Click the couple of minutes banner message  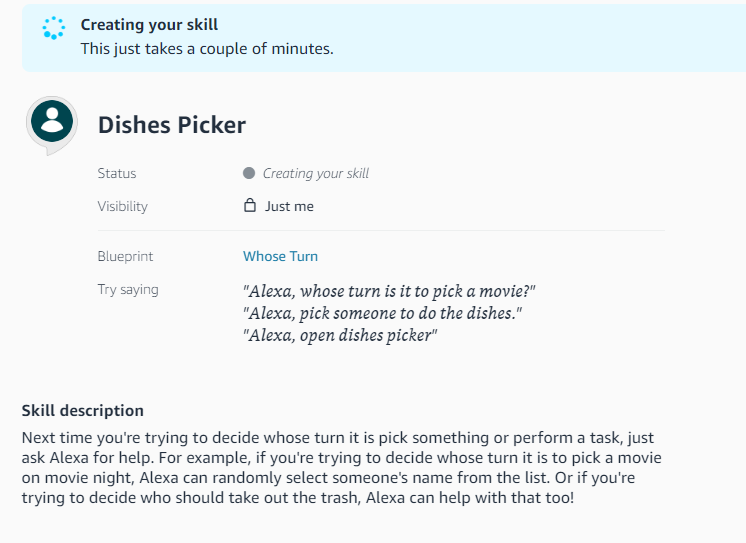[x=207, y=48]
